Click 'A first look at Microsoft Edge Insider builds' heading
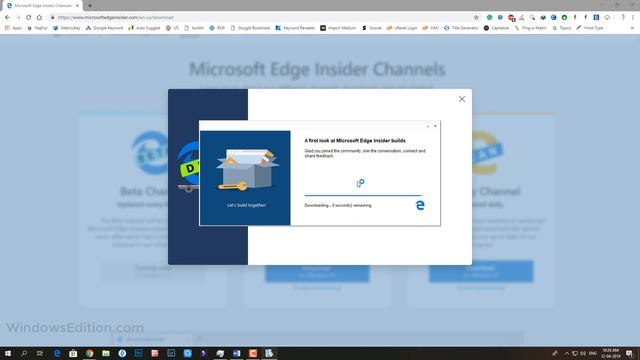The width and height of the screenshot is (640, 360). 355,140
